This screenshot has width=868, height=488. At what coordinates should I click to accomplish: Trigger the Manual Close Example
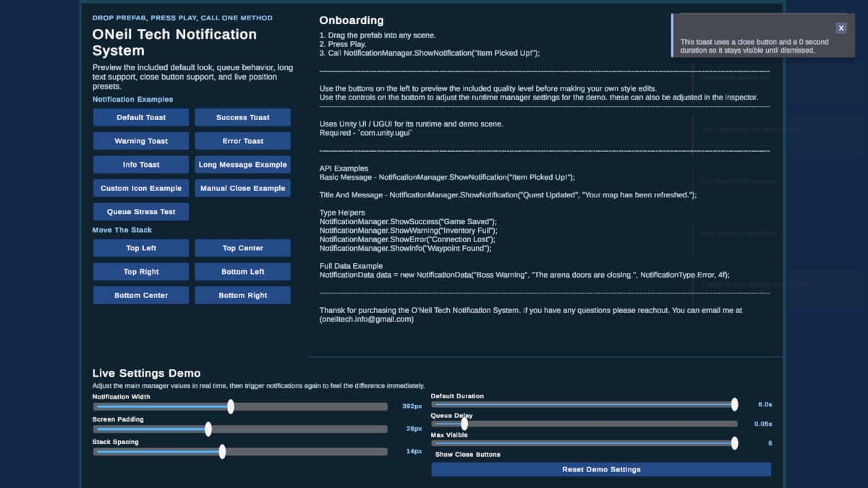[243, 188]
